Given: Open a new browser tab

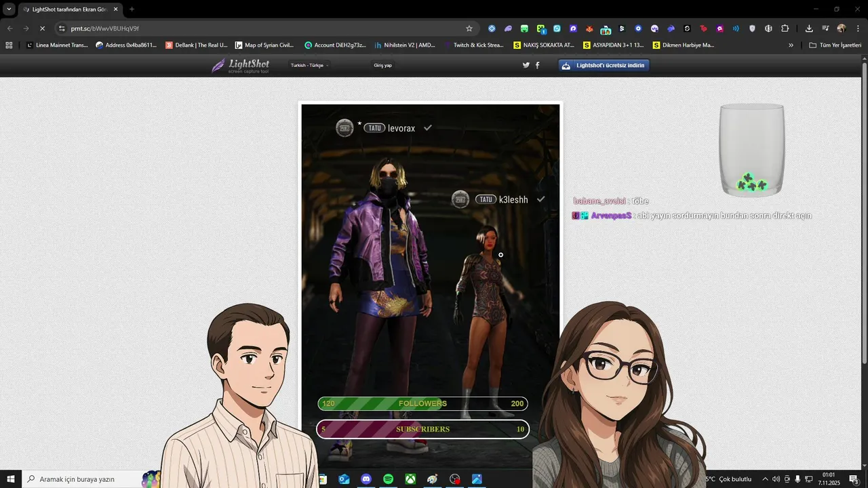Looking at the screenshot, I should (132, 9).
